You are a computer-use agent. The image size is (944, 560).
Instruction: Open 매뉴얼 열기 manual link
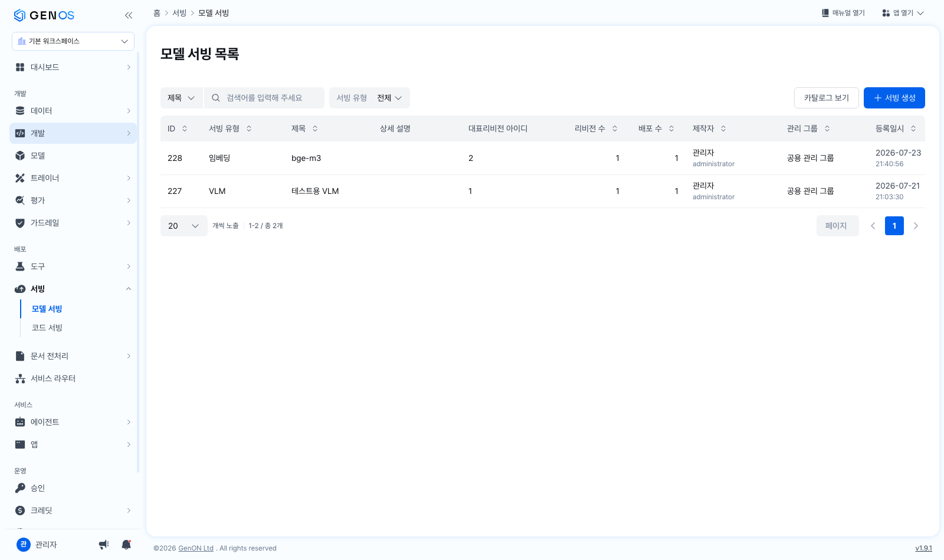click(843, 13)
